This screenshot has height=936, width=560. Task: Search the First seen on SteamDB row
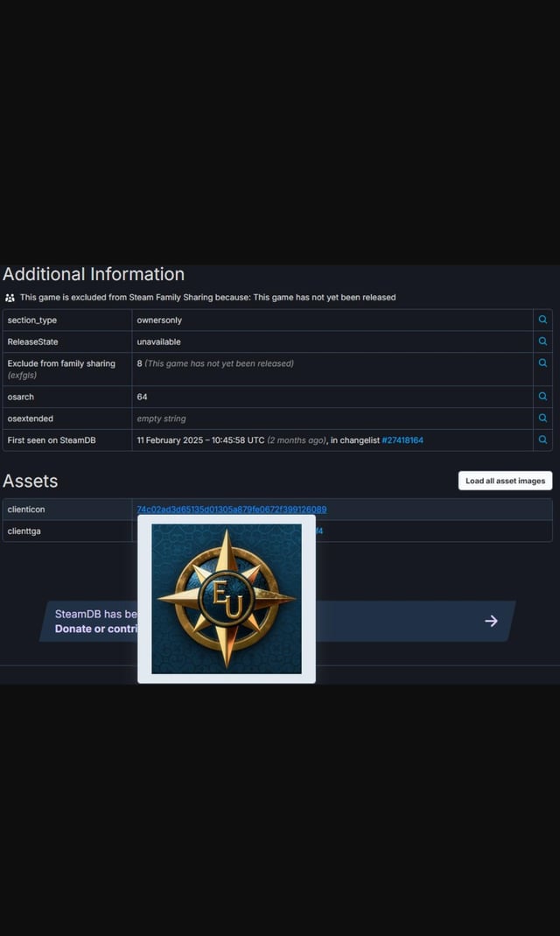click(x=542, y=440)
